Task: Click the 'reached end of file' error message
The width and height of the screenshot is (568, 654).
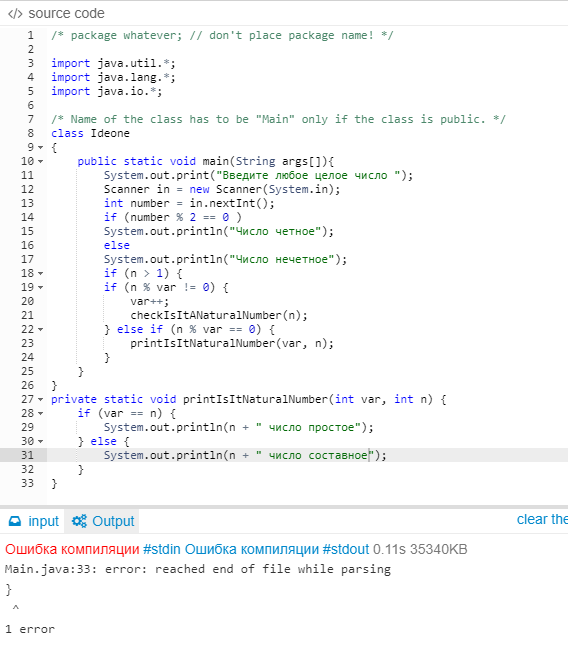Action: pos(198,569)
